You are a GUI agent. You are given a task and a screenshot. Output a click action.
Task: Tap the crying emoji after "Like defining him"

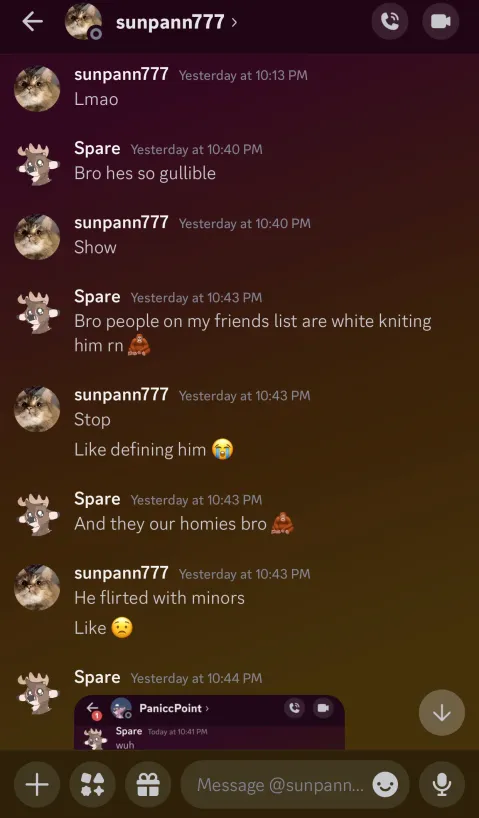223,449
